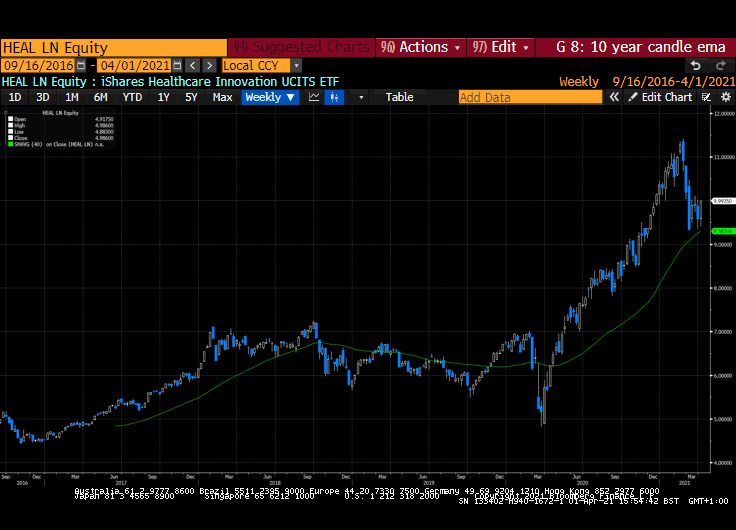Collapse toolbar with double-chevron icon
736x530 pixels.
point(614,97)
